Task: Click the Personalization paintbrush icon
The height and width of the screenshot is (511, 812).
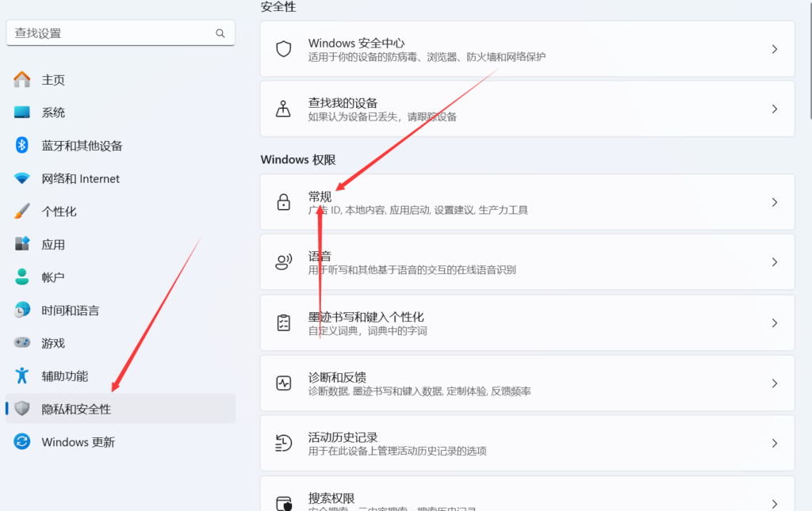Action: [x=21, y=211]
